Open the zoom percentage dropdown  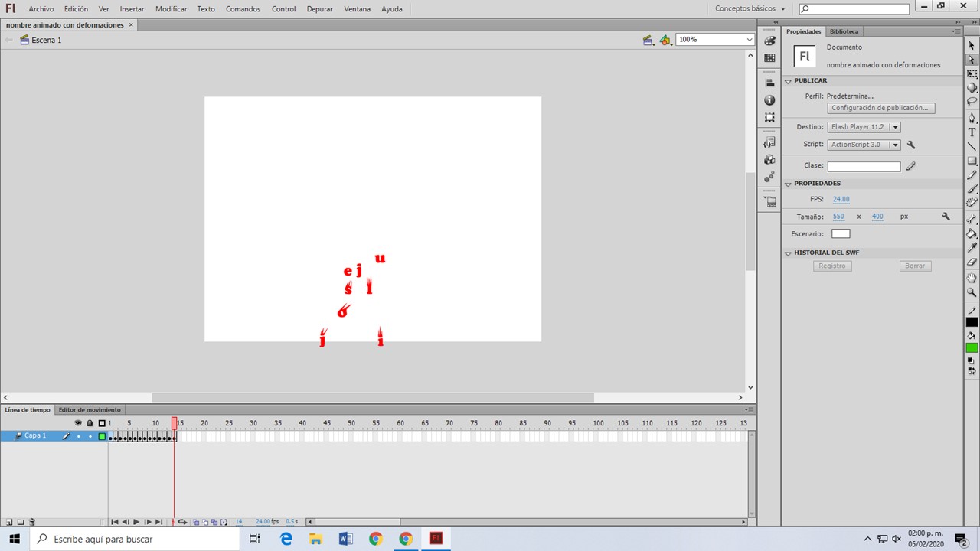pos(748,39)
